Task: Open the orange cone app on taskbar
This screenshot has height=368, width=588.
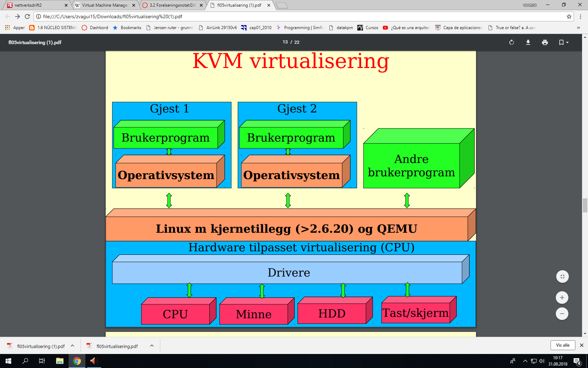Action: click(93, 361)
